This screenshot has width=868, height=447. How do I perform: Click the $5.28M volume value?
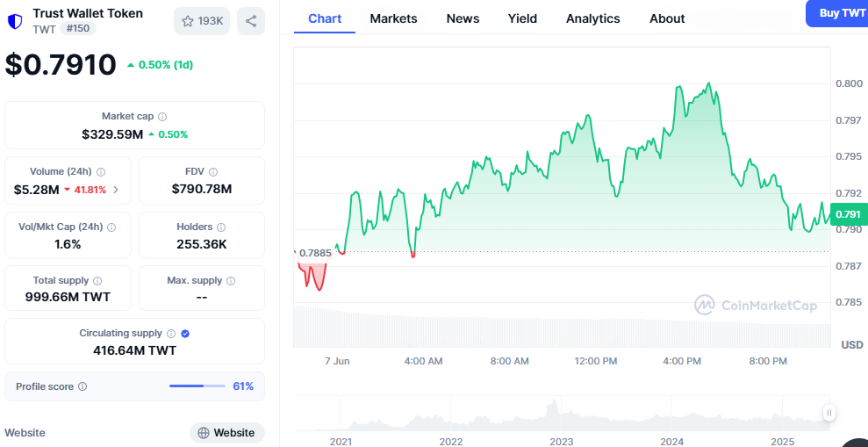(37, 190)
